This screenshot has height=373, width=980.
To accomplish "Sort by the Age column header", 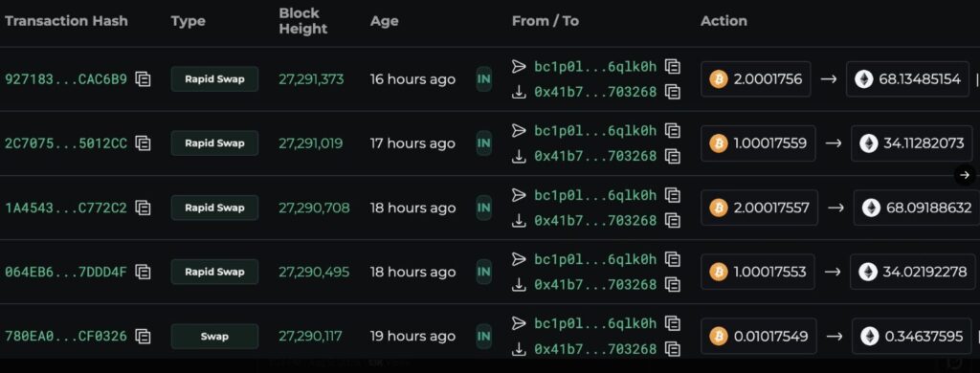I will tap(384, 21).
